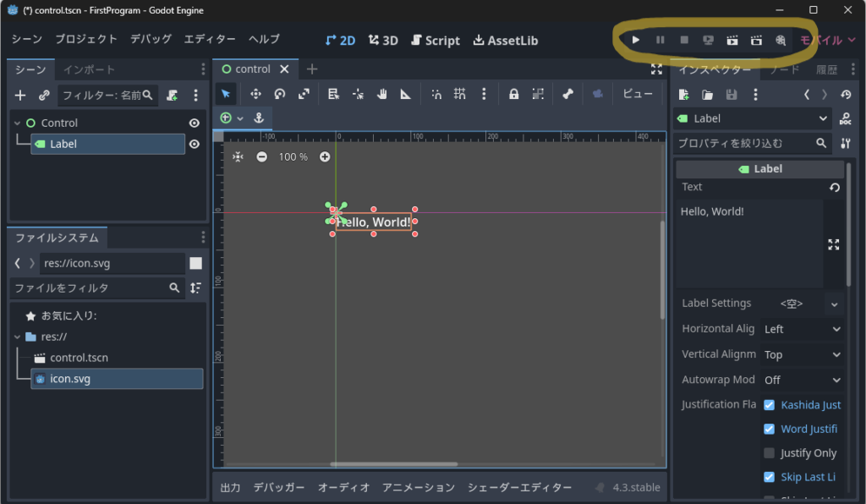Open the anchor preset tool
Screen dimensions: 866x504
259,118
